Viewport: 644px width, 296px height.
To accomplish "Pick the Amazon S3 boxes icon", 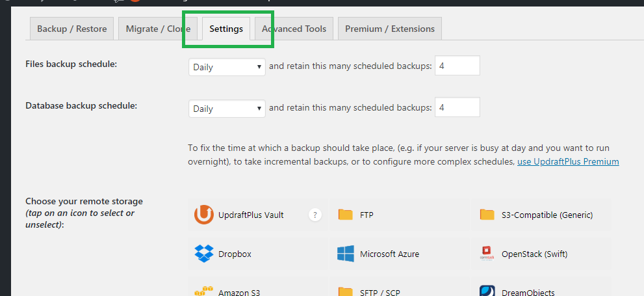I will 203,291.
